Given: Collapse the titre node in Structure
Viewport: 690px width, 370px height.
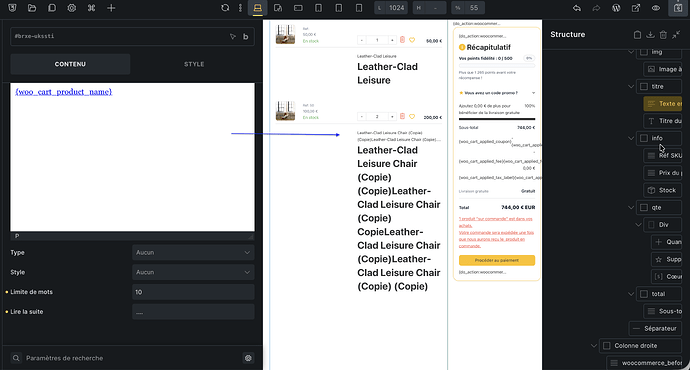Looking at the screenshot, I should (631, 87).
